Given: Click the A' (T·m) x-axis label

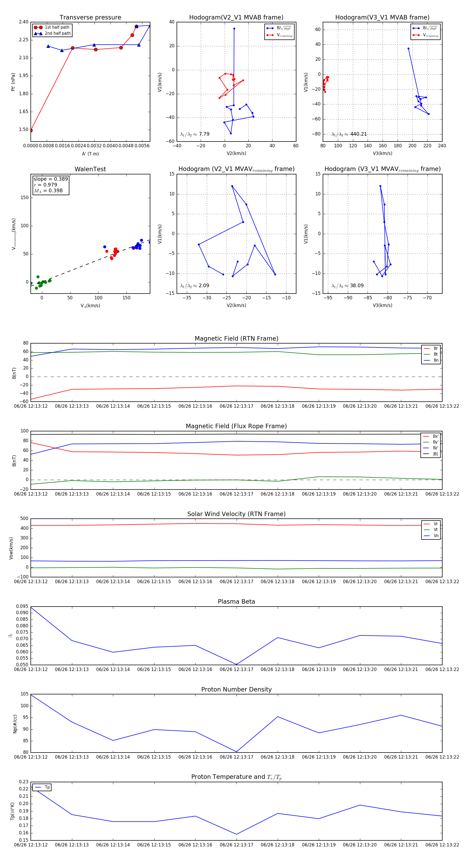Looking at the screenshot, I should pos(90,154).
